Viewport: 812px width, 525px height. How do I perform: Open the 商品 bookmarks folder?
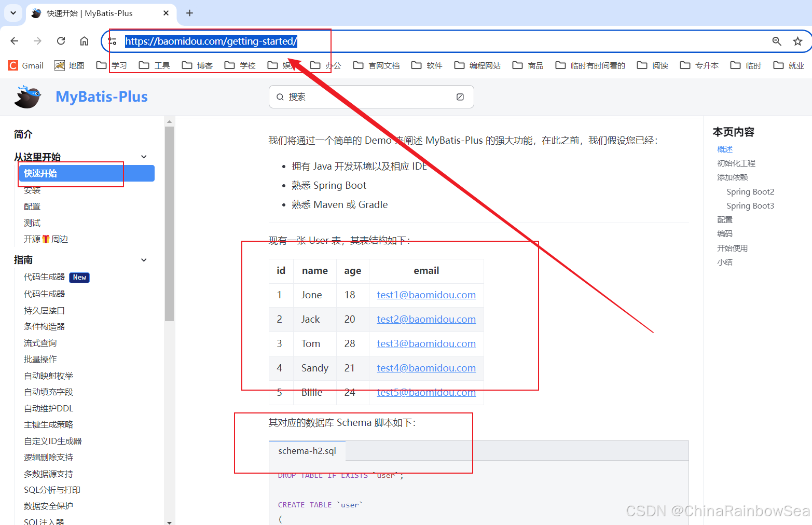point(528,65)
